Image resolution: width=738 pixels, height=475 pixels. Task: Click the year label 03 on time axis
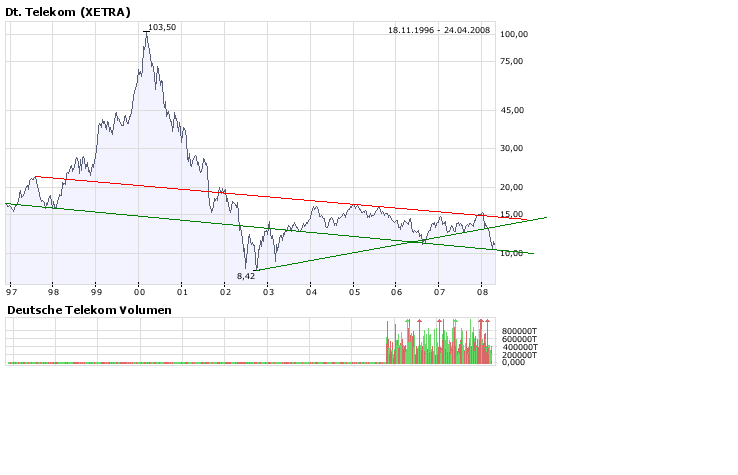tap(268, 292)
